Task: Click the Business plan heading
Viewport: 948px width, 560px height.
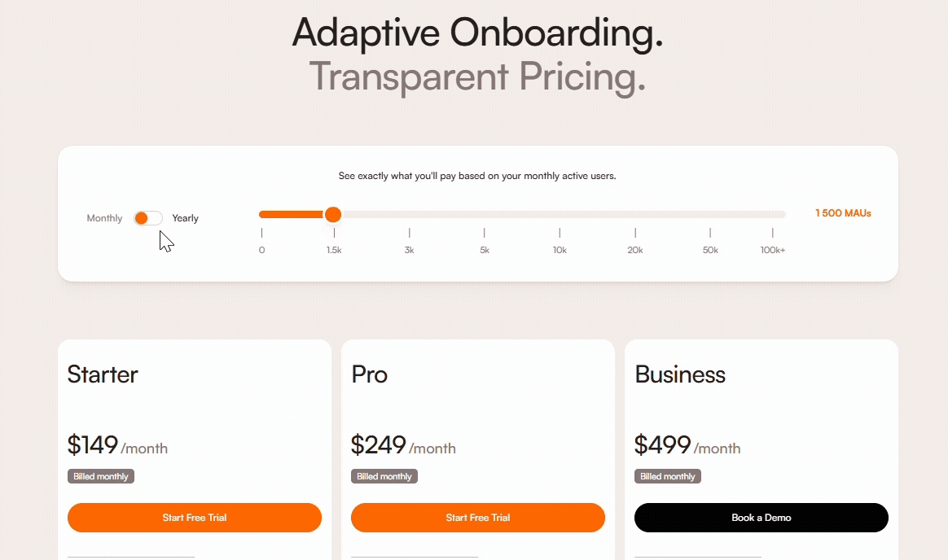Action: (680, 374)
